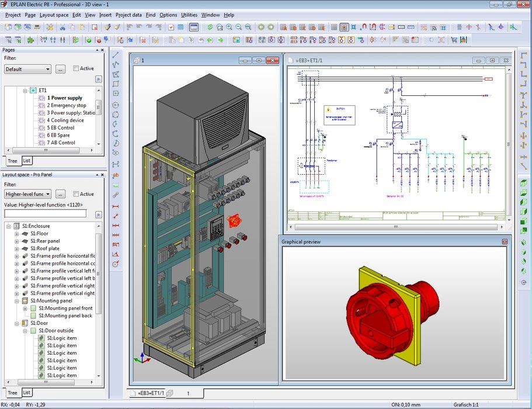Check Active in the Layout space panel

click(76, 193)
